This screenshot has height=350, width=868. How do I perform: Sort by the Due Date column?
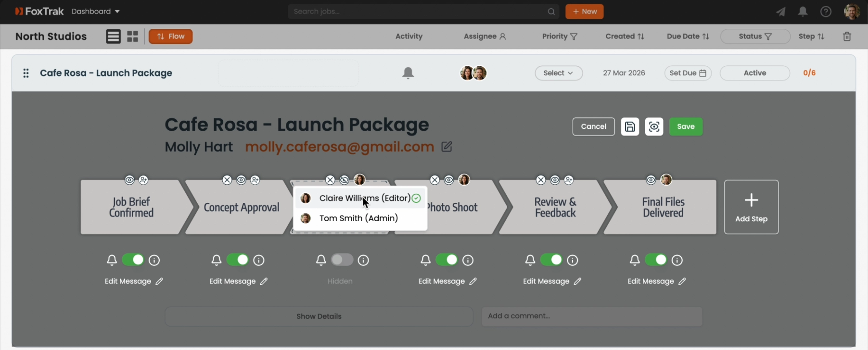(688, 37)
